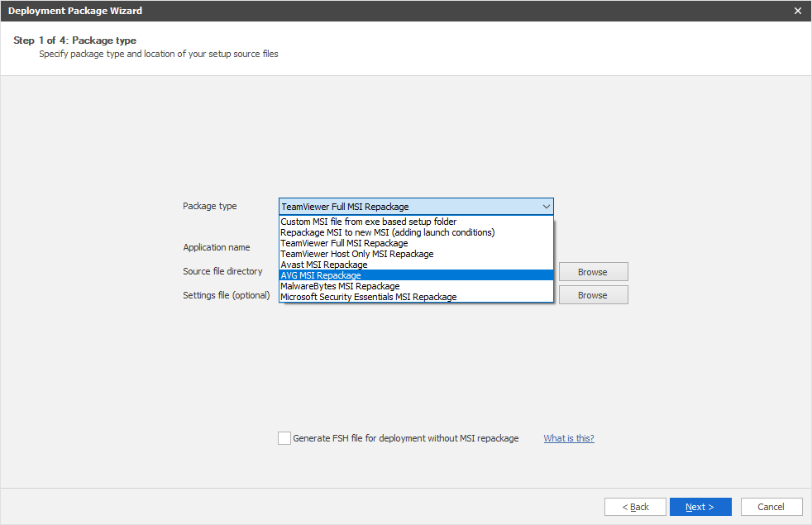This screenshot has width=812, height=525.
Task: Enable Generate FSH file checkbox
Action: (284, 438)
